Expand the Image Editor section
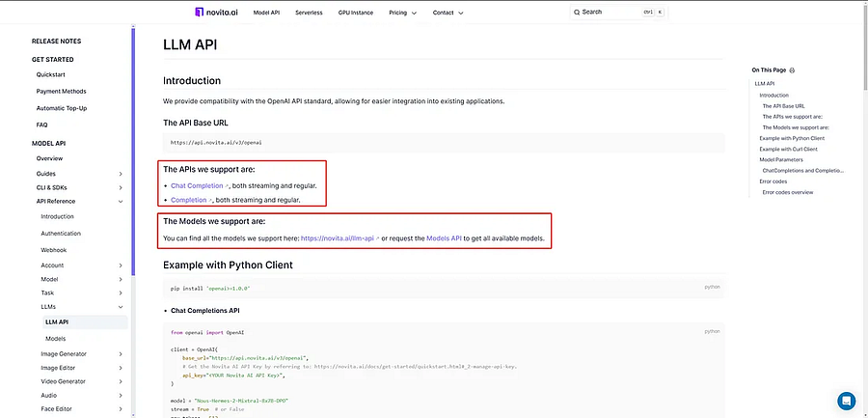Image resolution: width=868 pixels, height=418 pixels. click(82, 368)
